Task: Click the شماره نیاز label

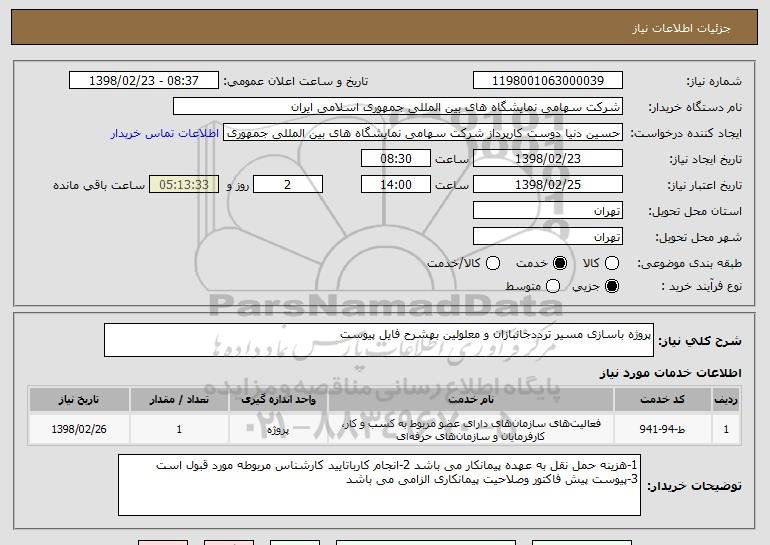Action: pyautogui.click(x=714, y=81)
